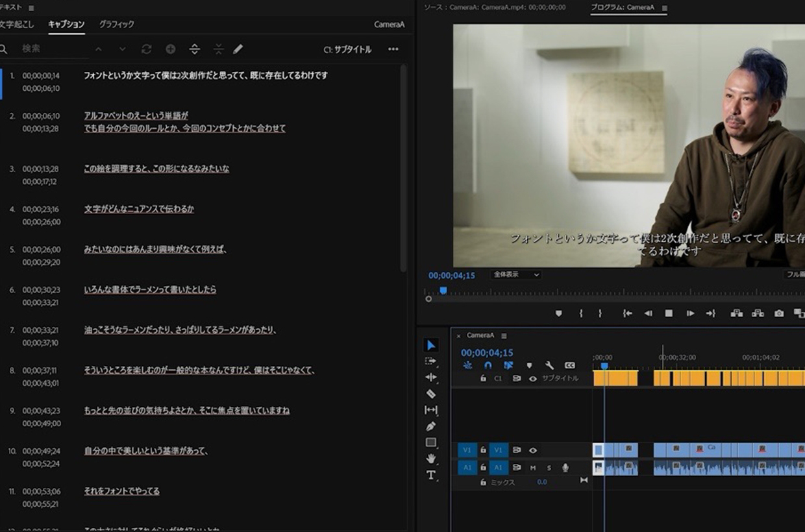Image resolution: width=805 pixels, height=532 pixels.
Task: Click the voice-over record microphone on A1
Action: (x=565, y=468)
